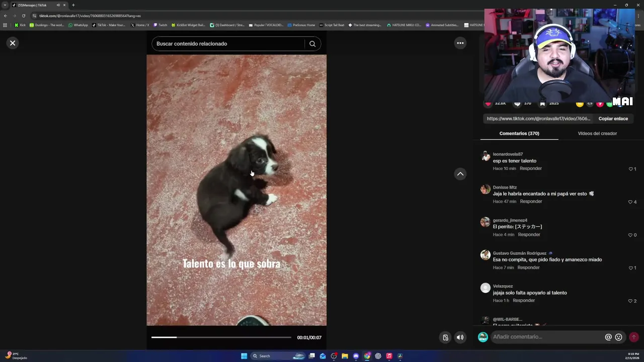644x362 pixels.
Task: Like the leonardovela87 comment heart
Action: coord(630,169)
